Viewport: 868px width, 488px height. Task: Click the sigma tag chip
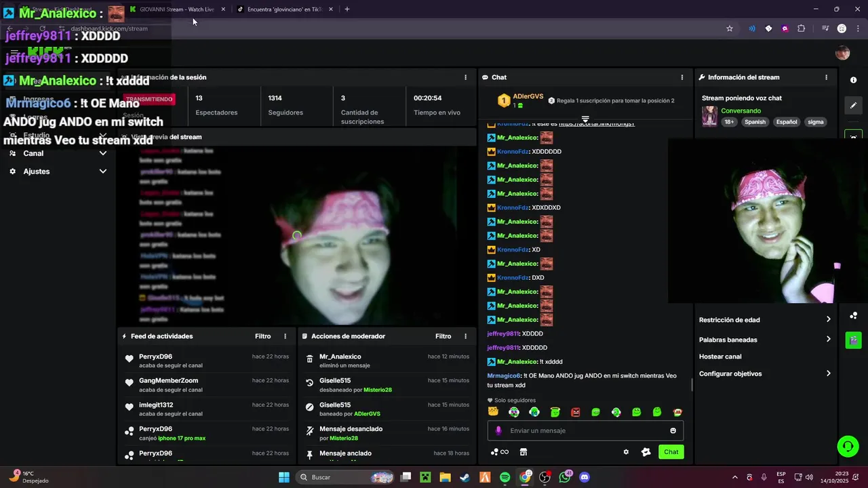coord(816,122)
